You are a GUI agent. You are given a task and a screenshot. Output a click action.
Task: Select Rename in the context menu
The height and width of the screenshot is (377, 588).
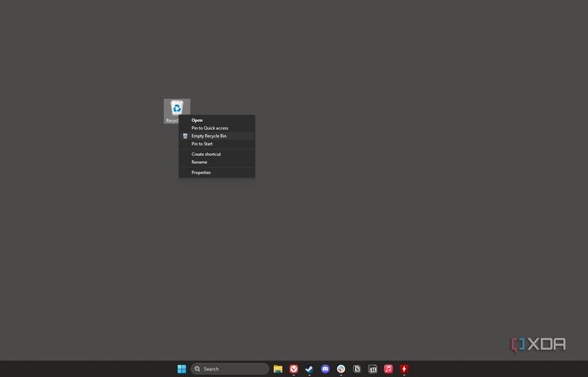[217, 162]
